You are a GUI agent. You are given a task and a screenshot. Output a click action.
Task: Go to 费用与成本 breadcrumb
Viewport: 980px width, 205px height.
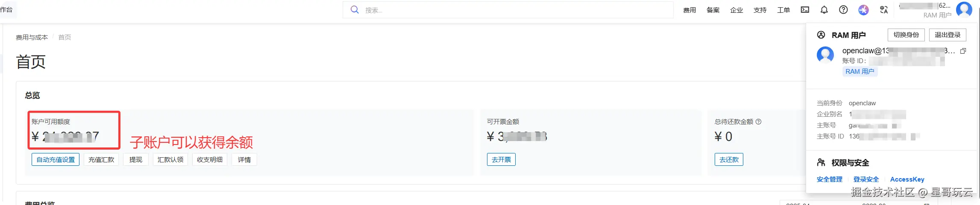32,38
